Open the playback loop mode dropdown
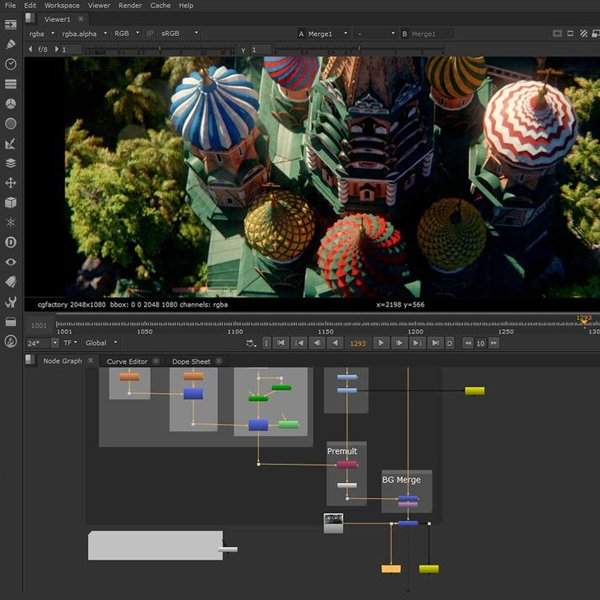Viewport: 600px width, 600px height. (251, 343)
